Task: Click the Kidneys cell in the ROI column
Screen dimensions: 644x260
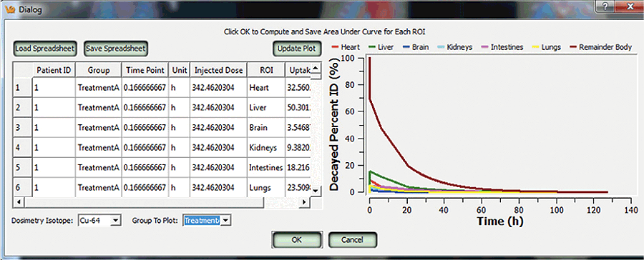Action: [265, 148]
